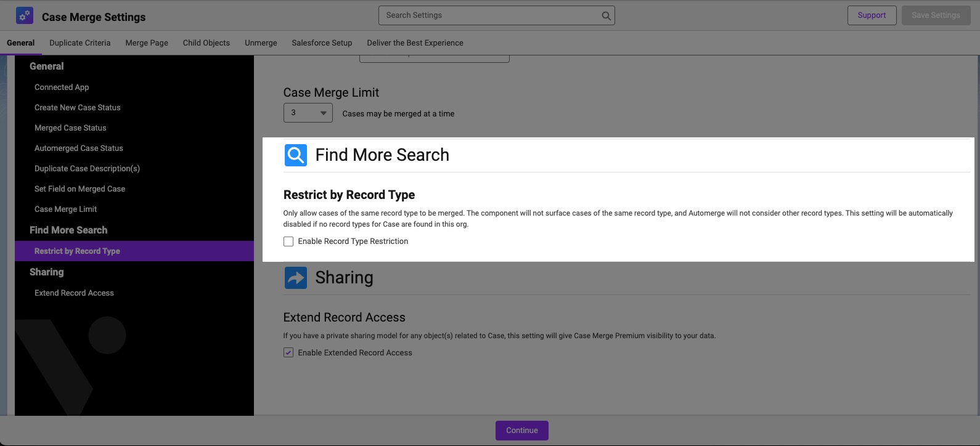The image size is (980, 446).
Task: Select Create New Case Status in sidebar
Action: [x=78, y=108]
